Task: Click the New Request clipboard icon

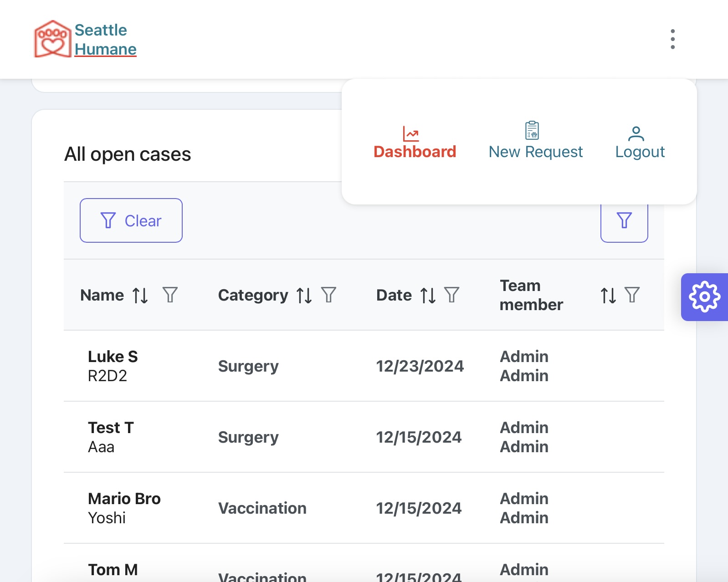Action: (532, 130)
